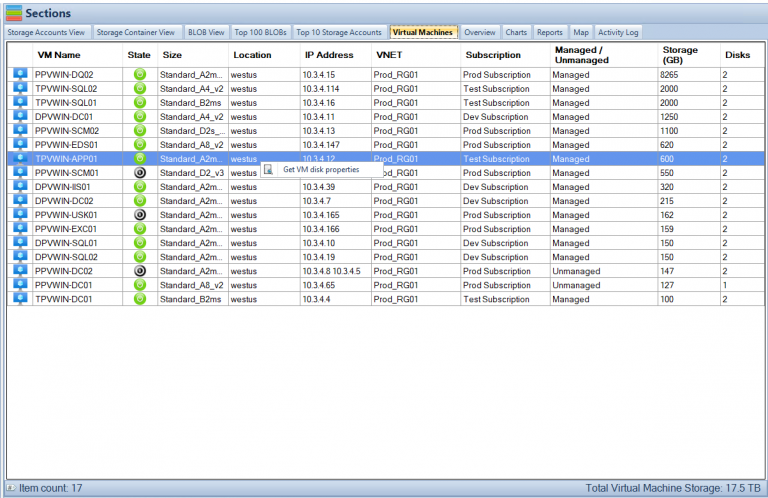This screenshot has height=498, width=768.
Task: Click the VM icon for PPVWIN-SCM02
Action: pos(20,131)
